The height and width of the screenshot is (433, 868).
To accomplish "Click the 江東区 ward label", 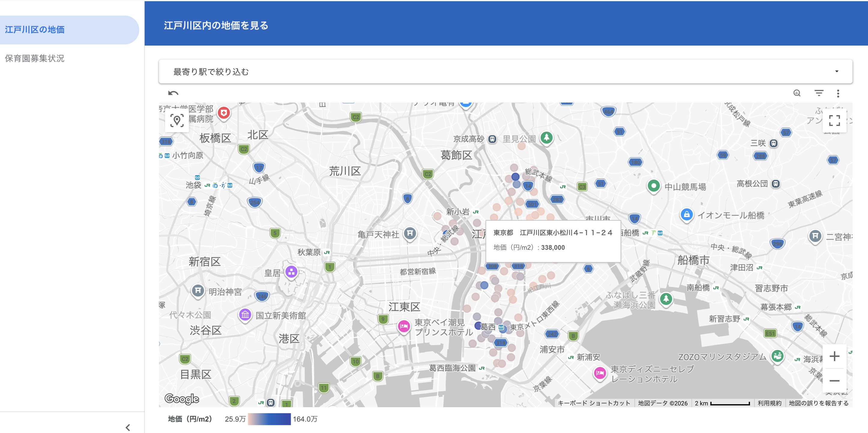I will pyautogui.click(x=404, y=307).
